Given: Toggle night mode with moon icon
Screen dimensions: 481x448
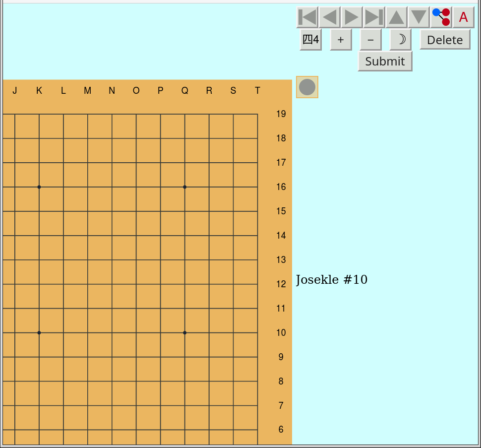Looking at the screenshot, I should point(401,40).
